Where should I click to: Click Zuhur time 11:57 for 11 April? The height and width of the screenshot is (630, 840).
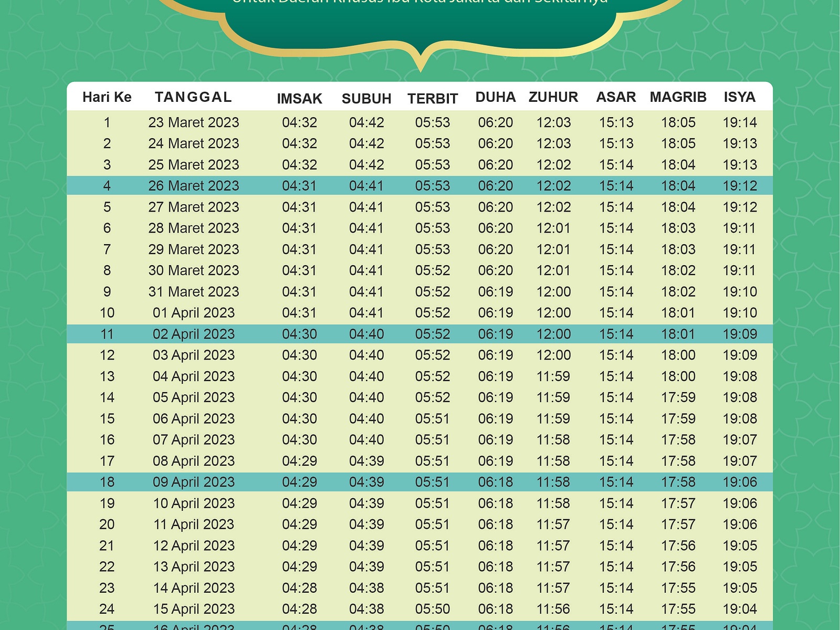553,524
